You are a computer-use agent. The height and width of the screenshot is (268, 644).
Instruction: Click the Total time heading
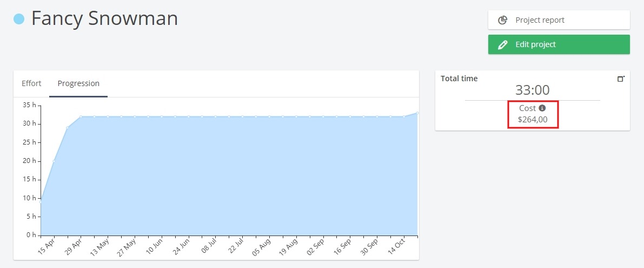click(x=459, y=79)
